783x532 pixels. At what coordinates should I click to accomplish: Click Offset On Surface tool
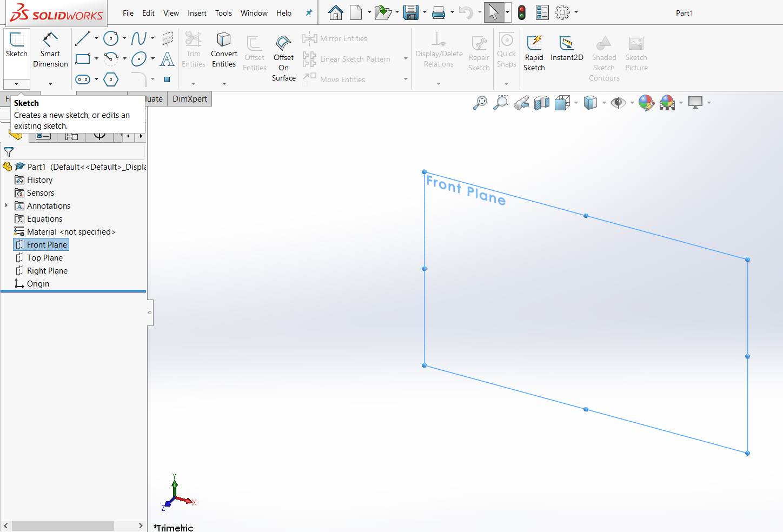pos(283,58)
